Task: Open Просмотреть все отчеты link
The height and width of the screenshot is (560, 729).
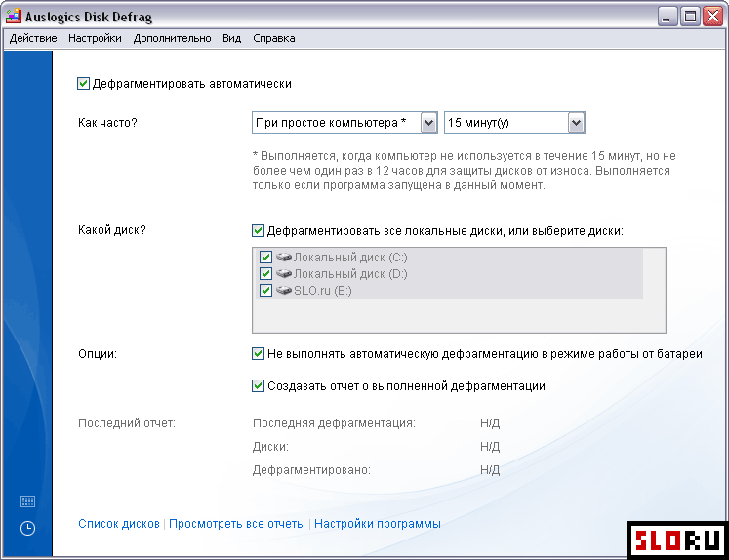Action: tap(237, 524)
